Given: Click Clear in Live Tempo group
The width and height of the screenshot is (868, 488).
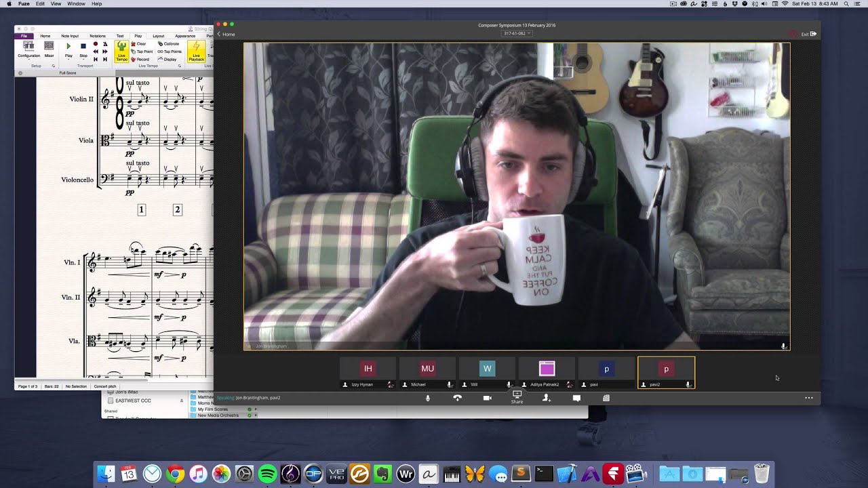Looking at the screenshot, I should click(x=138, y=44).
